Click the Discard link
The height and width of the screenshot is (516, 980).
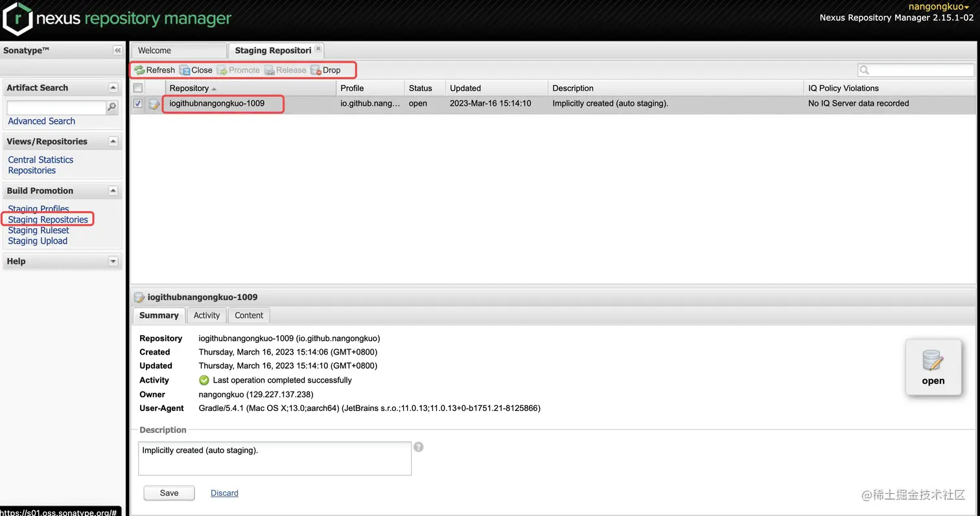click(224, 493)
